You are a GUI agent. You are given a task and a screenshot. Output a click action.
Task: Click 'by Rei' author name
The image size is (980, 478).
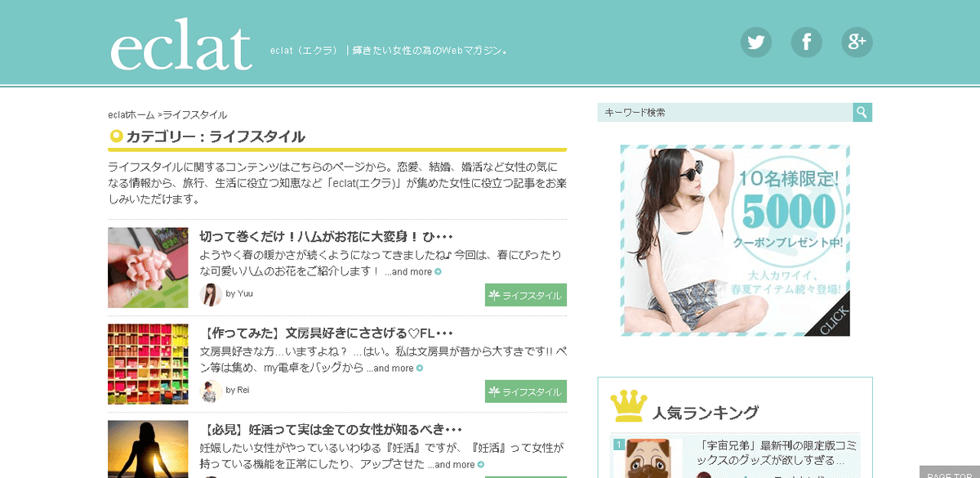(x=238, y=391)
